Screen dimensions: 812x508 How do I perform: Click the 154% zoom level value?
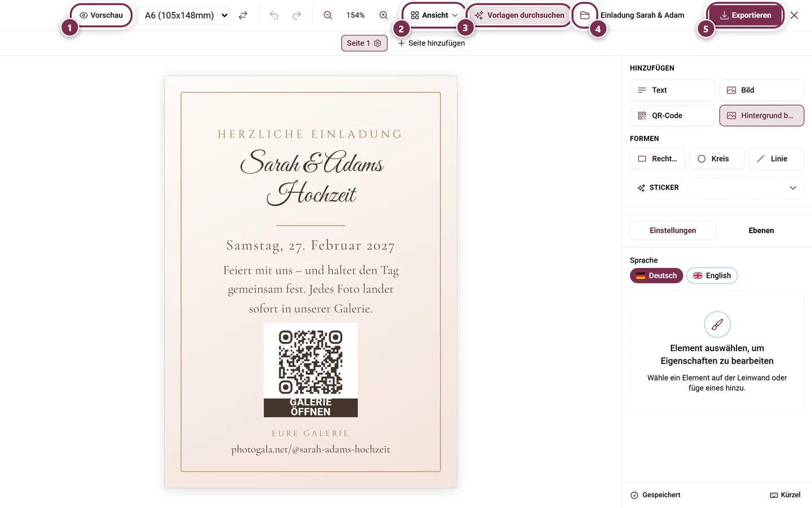pos(355,15)
